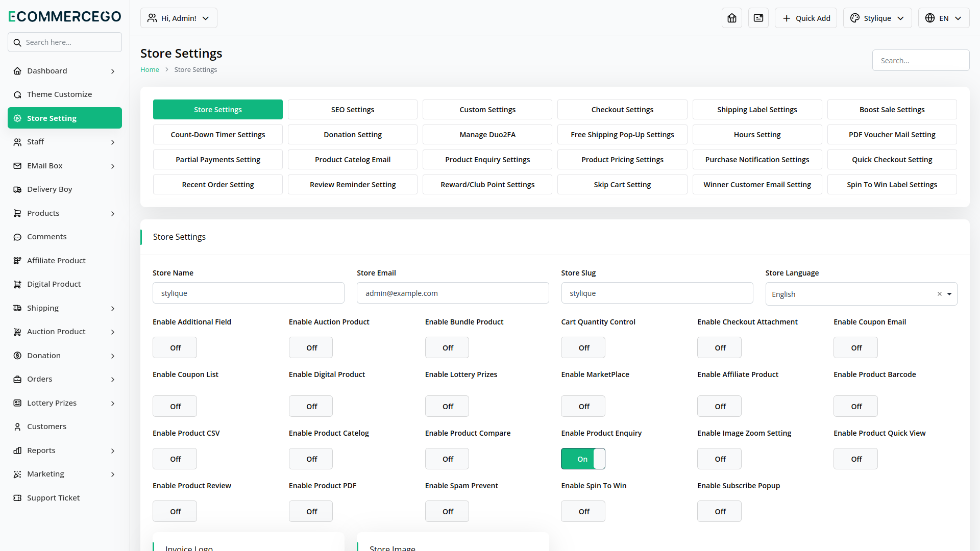
Task: Open the Hi, Admin! dropdown
Action: click(x=179, y=18)
